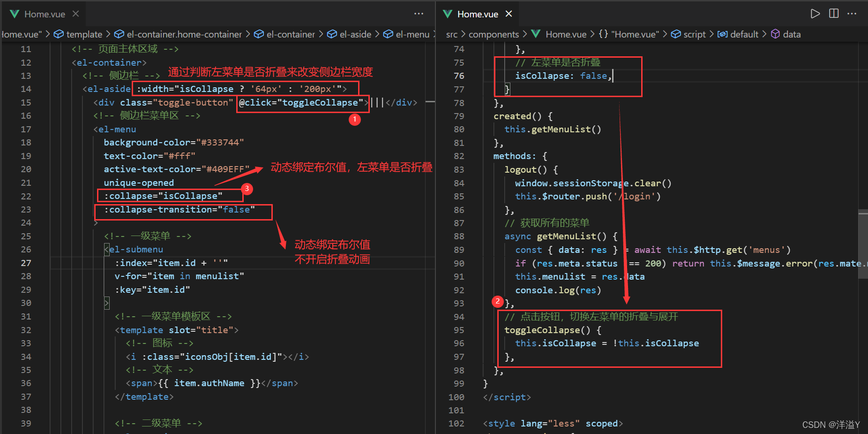868x434 pixels.
Task: Open plain 'el-container' breadcrumb
Action: point(291,34)
